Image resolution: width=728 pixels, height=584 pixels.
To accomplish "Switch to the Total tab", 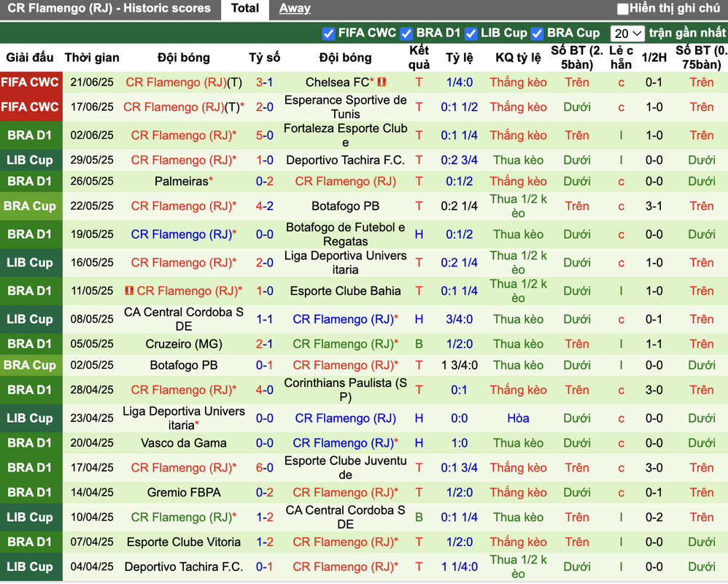I will [244, 8].
